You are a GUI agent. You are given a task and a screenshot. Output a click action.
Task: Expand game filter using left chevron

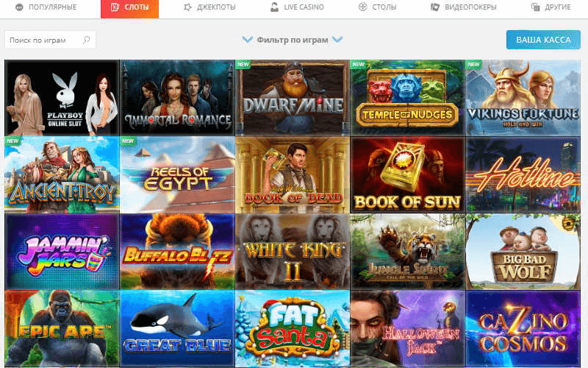click(248, 40)
